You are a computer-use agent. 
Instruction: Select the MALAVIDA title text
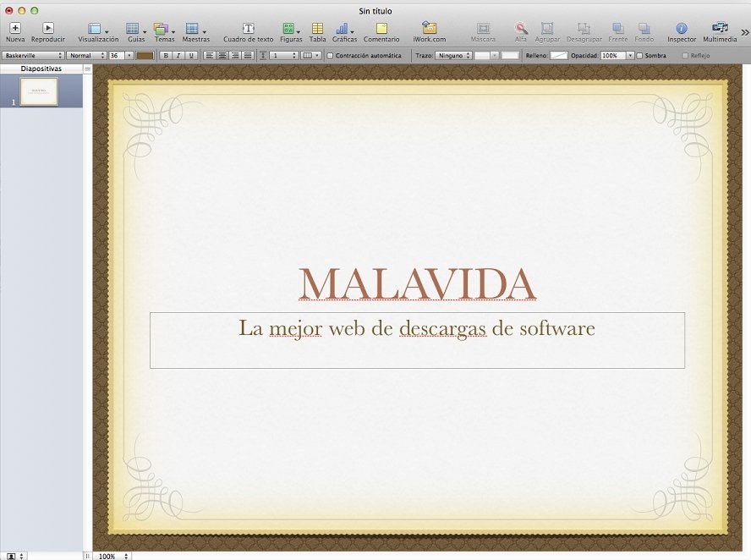[x=417, y=284]
